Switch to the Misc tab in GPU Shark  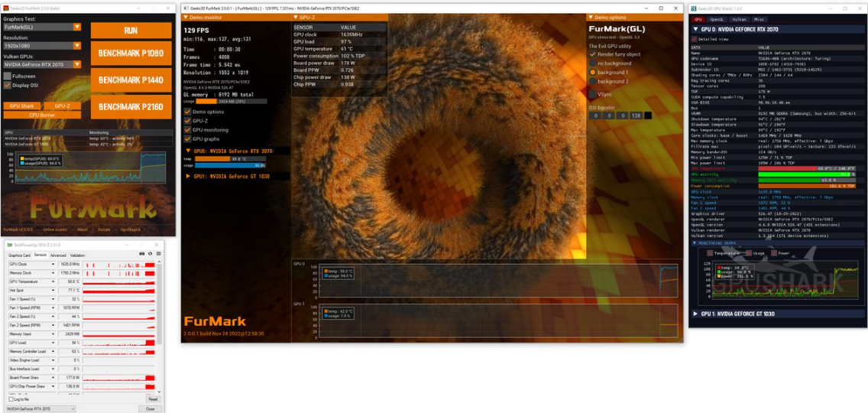pyautogui.click(x=759, y=19)
